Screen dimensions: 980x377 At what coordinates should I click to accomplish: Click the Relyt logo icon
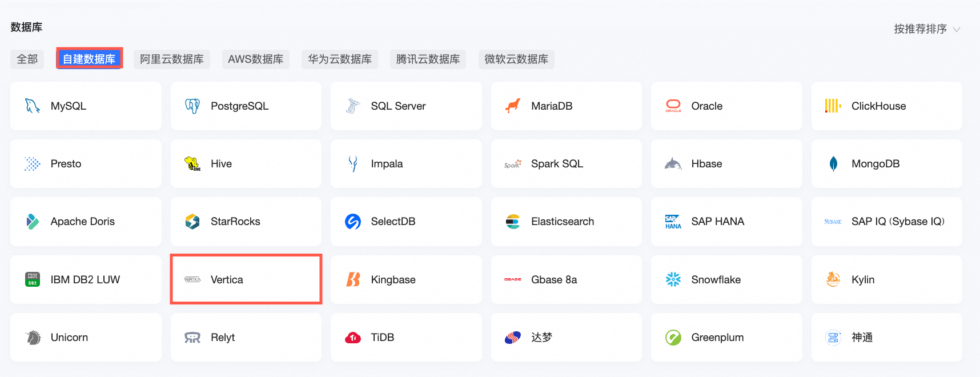point(192,338)
